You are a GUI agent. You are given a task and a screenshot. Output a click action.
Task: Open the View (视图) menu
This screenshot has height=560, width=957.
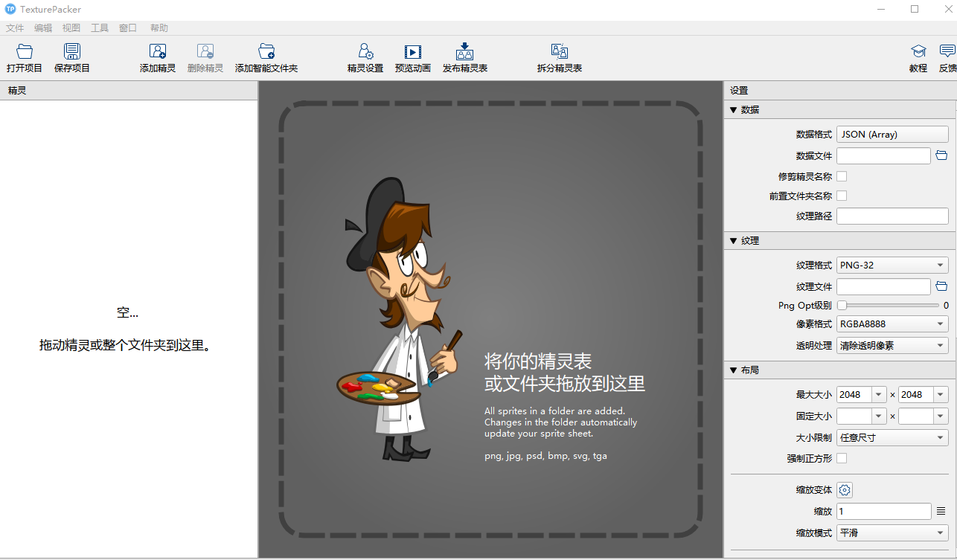tap(71, 28)
